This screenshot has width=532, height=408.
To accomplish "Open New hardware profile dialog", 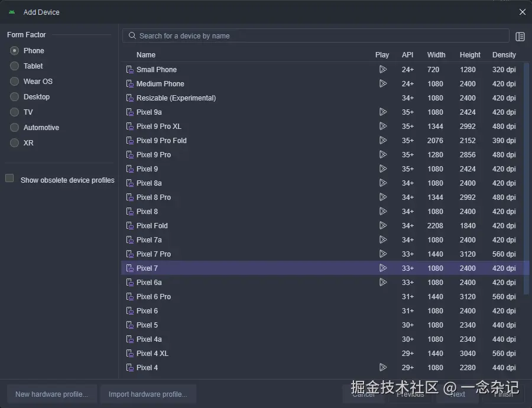I will point(52,394).
